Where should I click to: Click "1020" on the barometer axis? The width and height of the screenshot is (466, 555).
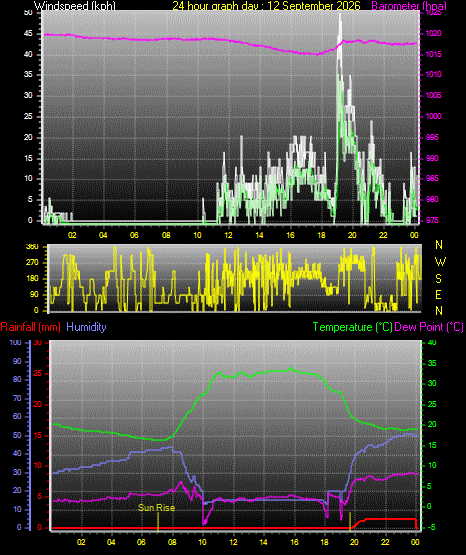click(434, 34)
